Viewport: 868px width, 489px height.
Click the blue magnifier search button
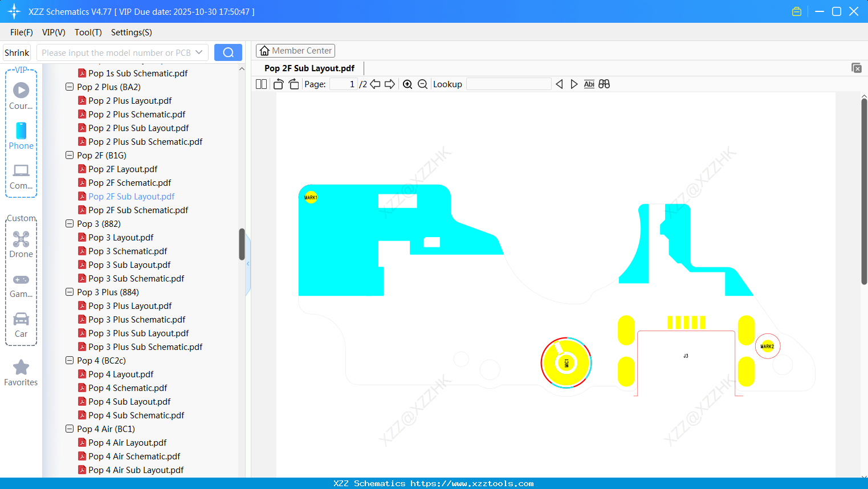pos(227,52)
